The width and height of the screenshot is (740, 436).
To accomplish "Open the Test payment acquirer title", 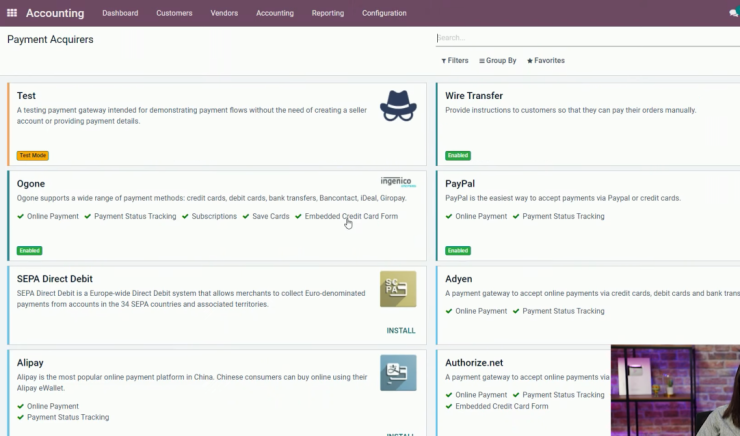I will pyautogui.click(x=26, y=96).
